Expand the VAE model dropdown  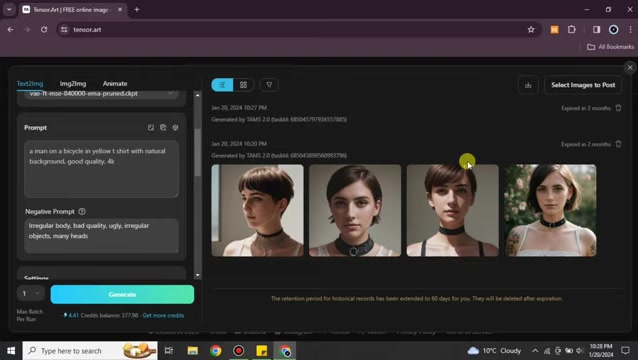[101, 94]
